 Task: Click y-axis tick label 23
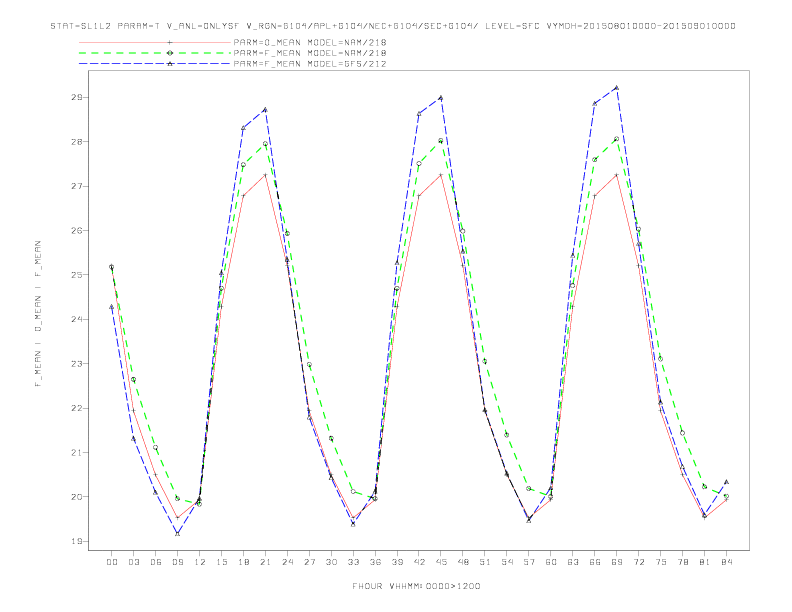pos(76,364)
